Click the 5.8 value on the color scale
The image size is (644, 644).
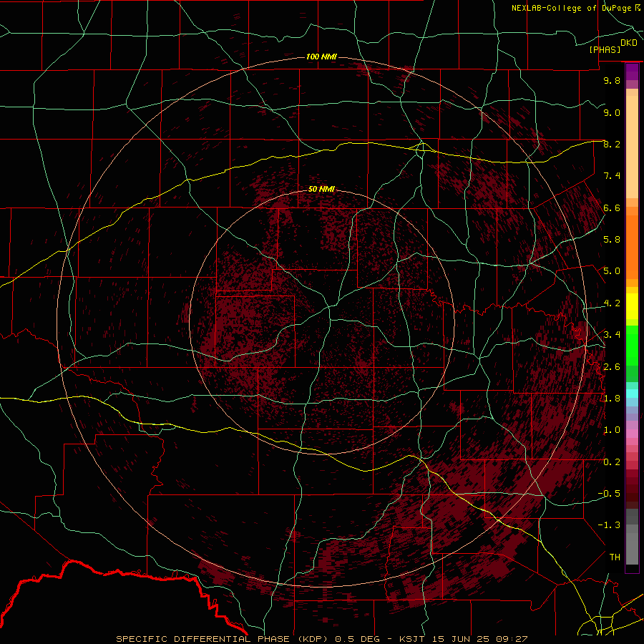click(612, 240)
